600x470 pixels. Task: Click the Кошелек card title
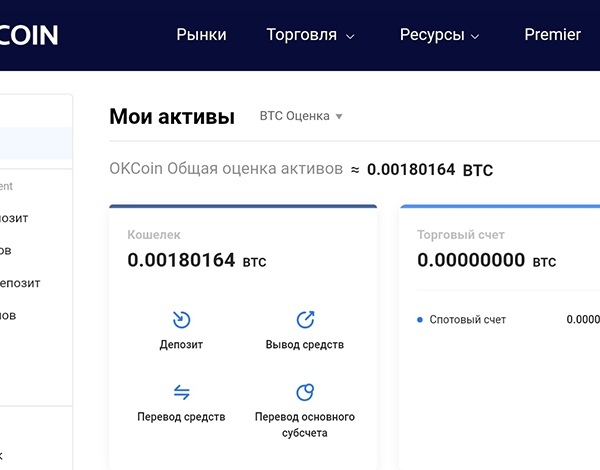click(x=154, y=235)
